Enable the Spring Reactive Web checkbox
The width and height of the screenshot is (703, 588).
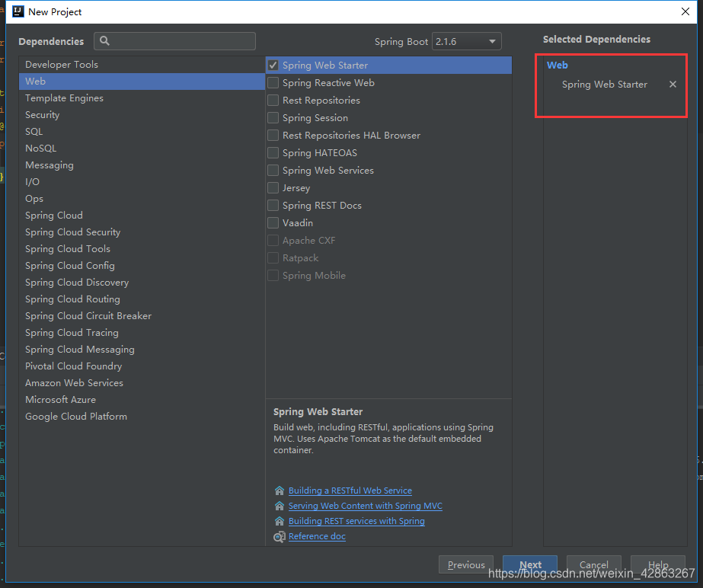pyautogui.click(x=273, y=83)
